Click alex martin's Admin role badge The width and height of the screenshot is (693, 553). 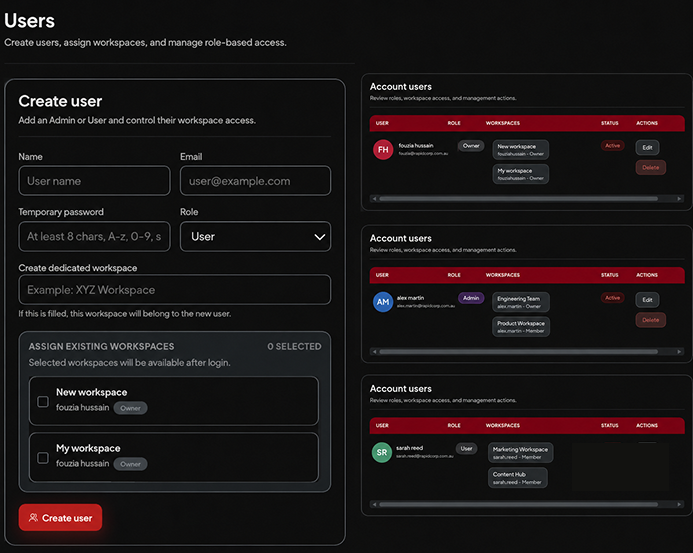point(471,298)
